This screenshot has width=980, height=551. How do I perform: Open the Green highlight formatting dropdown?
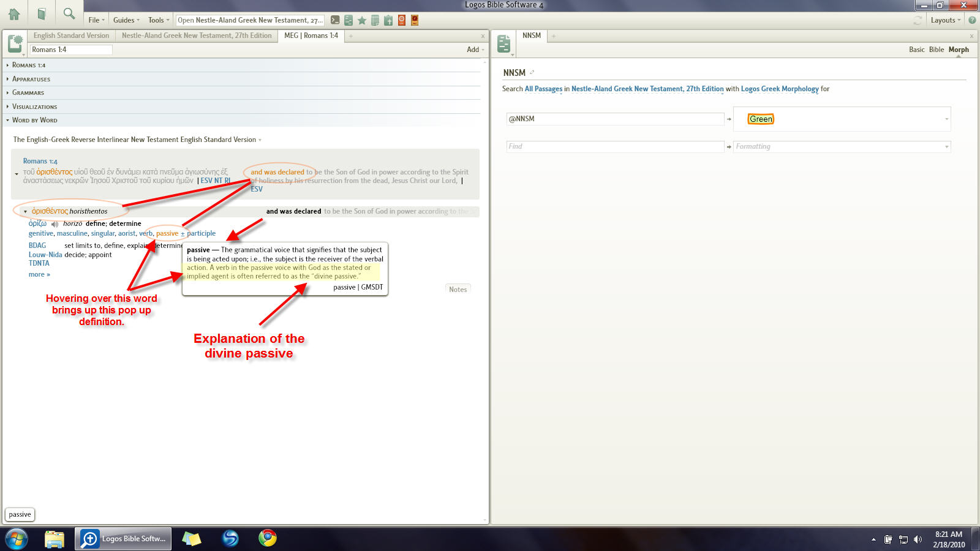click(947, 119)
